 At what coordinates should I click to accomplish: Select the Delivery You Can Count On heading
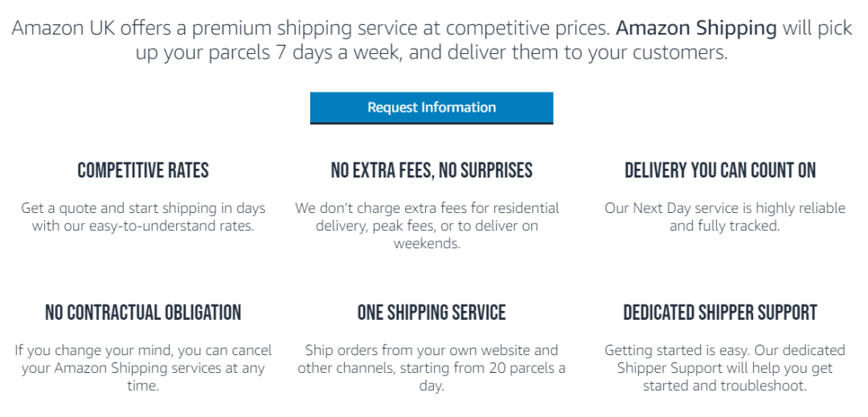(720, 170)
